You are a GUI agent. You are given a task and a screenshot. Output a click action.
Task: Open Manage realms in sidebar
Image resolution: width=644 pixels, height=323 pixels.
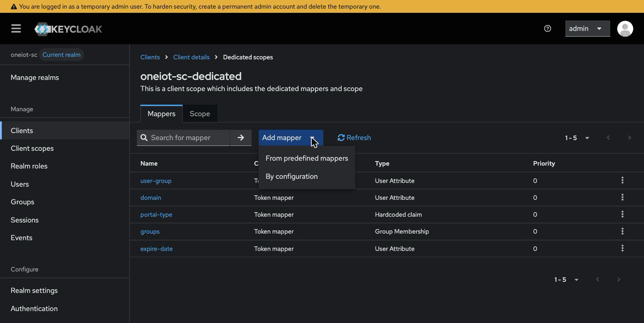point(65,77)
